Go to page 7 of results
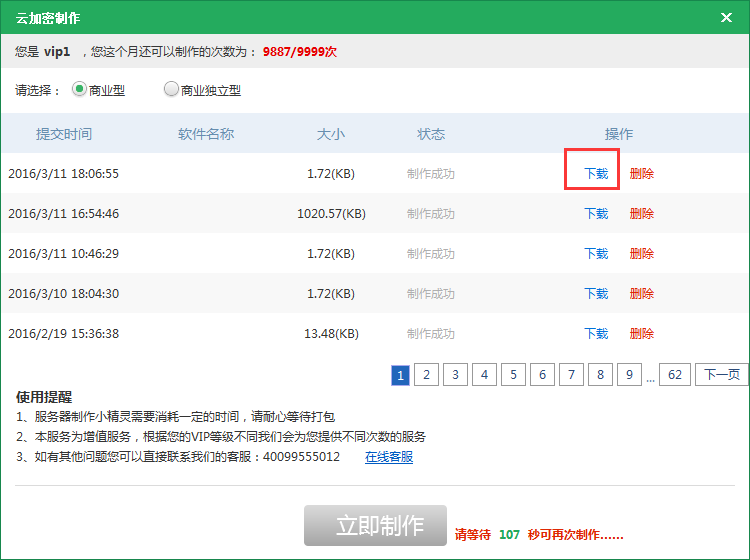The height and width of the screenshot is (560, 750). 571,374
